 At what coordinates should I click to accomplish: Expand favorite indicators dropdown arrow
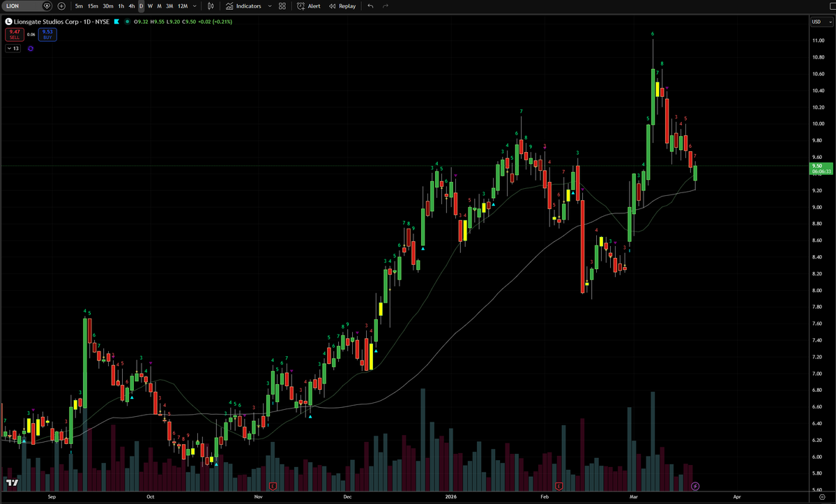pos(270,6)
